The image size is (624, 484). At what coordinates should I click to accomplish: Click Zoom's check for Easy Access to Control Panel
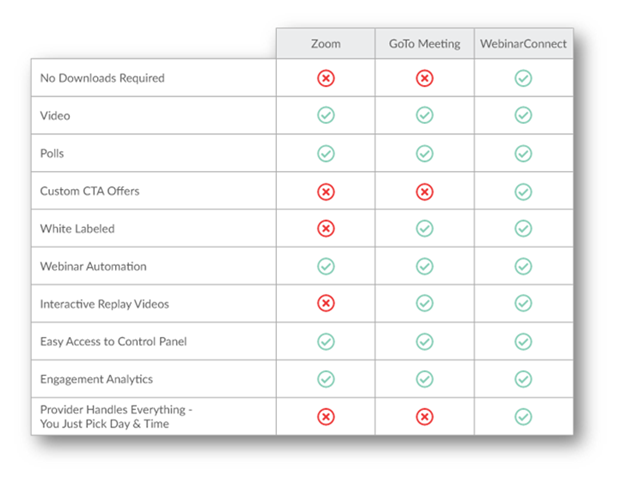click(x=326, y=342)
